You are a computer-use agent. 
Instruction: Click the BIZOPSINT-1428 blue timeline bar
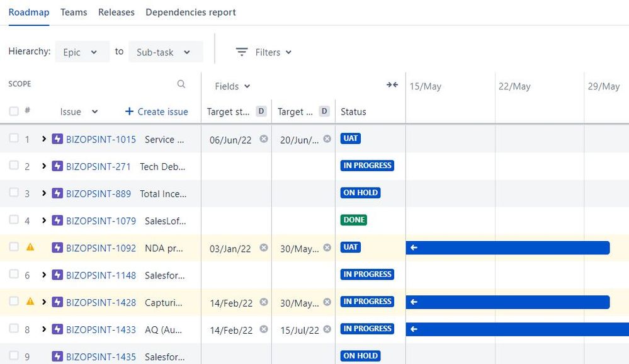click(x=508, y=302)
